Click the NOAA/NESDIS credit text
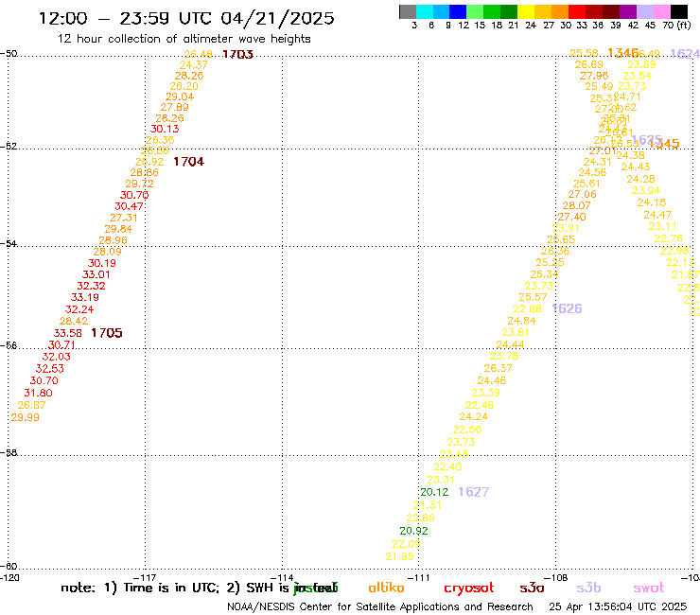Image resolution: width=700 pixels, height=615 pixels. coord(380,606)
